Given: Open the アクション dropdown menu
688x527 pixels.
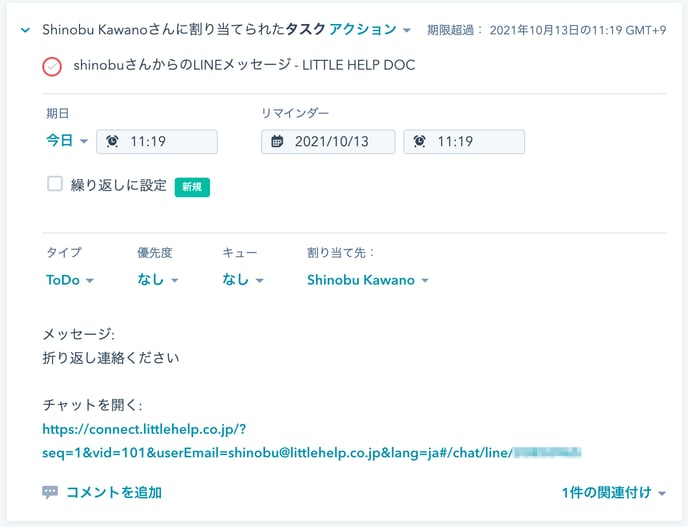Looking at the screenshot, I should [x=370, y=30].
